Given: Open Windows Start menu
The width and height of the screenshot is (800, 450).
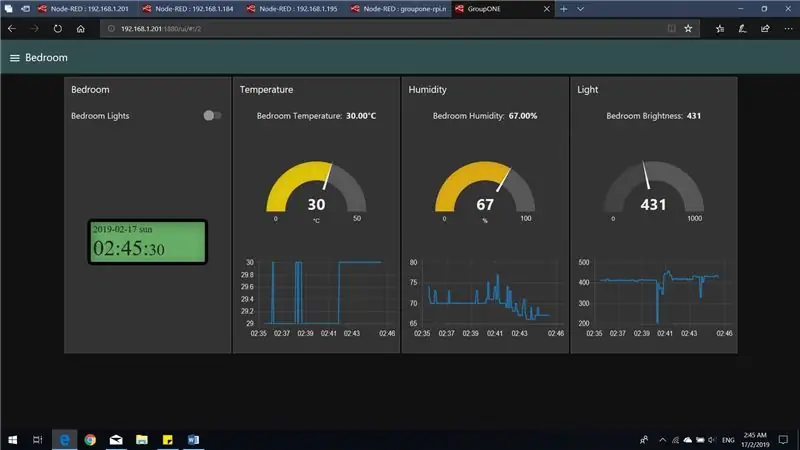Looking at the screenshot, I should click(x=13, y=440).
